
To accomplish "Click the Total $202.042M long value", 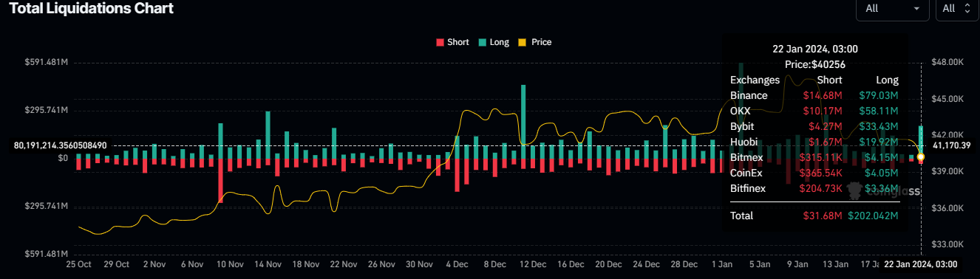I will pos(874,216).
